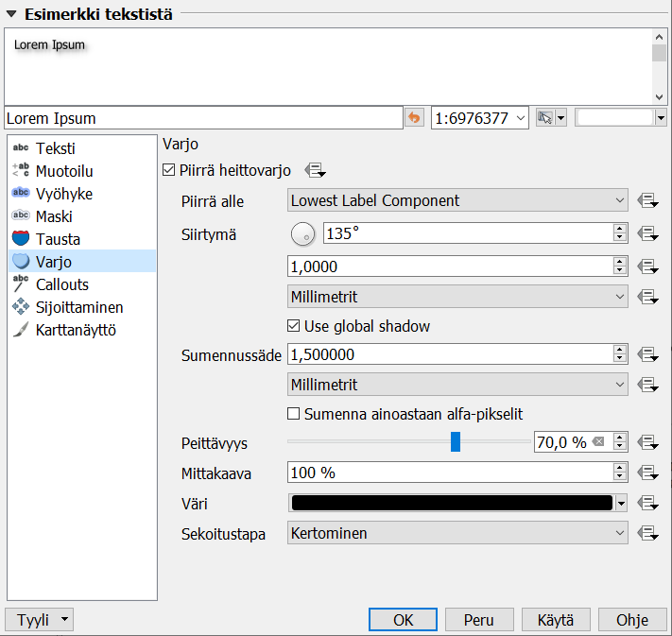Click the Siirtymä angle dial
This screenshot has width=672, height=636.
coord(303,233)
